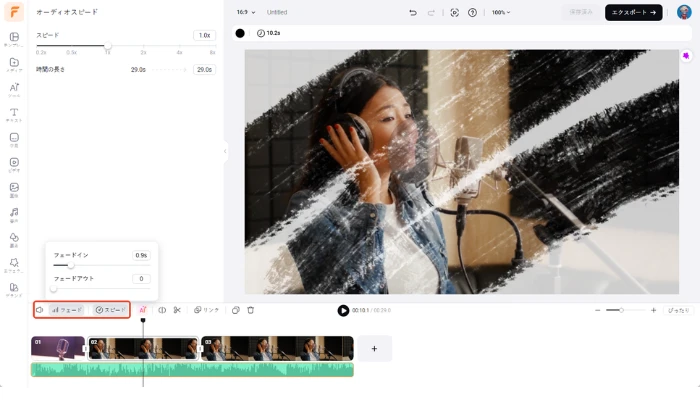This screenshot has height=400, width=700.
Task: Open the 100% zoom level dropdown
Action: point(500,13)
